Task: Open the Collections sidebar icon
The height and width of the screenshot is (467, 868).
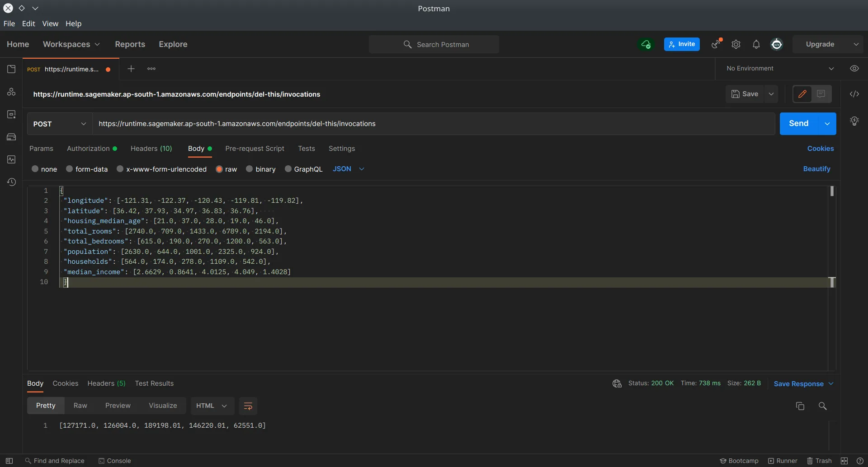Action: click(x=11, y=69)
